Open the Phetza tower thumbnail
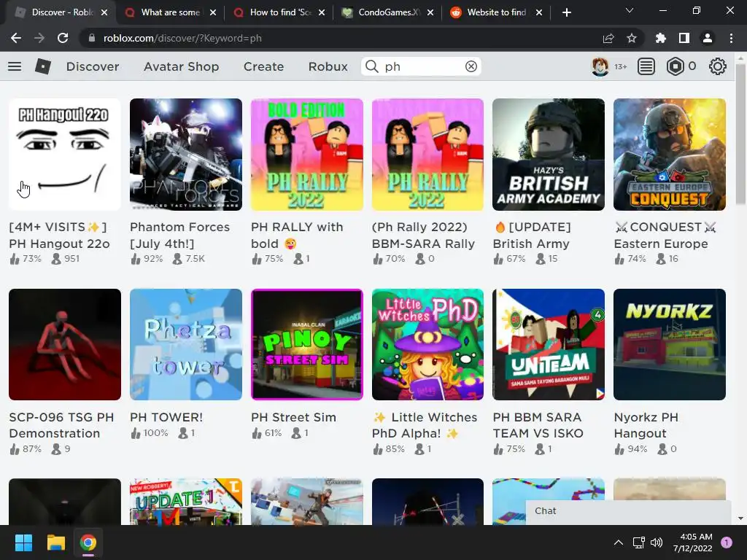Viewport: 747px width, 560px height. [186, 344]
